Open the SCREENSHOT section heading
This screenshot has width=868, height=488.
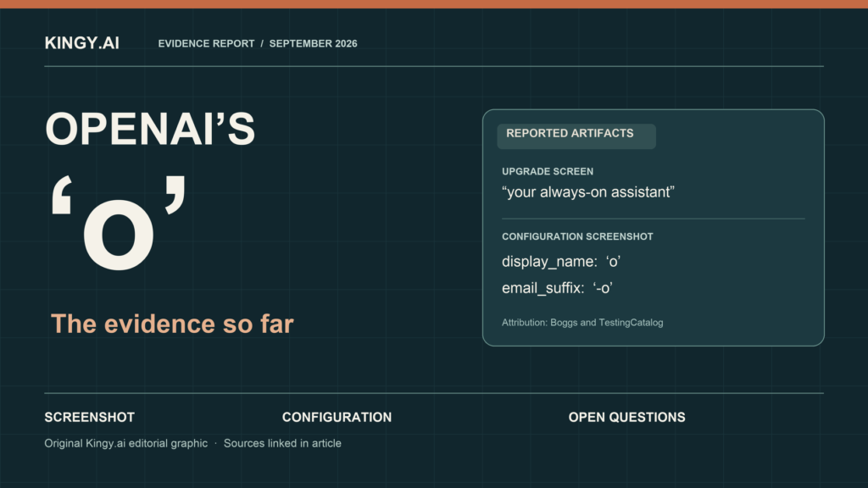(x=89, y=417)
